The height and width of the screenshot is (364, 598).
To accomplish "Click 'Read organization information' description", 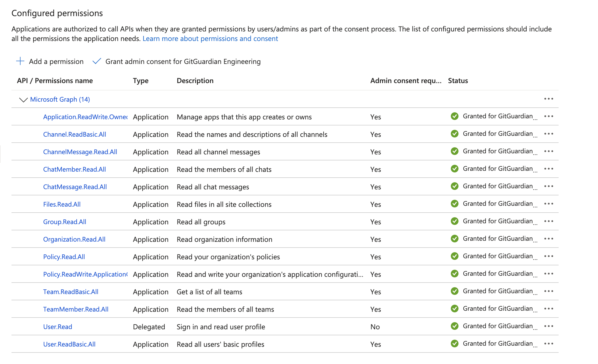I will tap(225, 239).
